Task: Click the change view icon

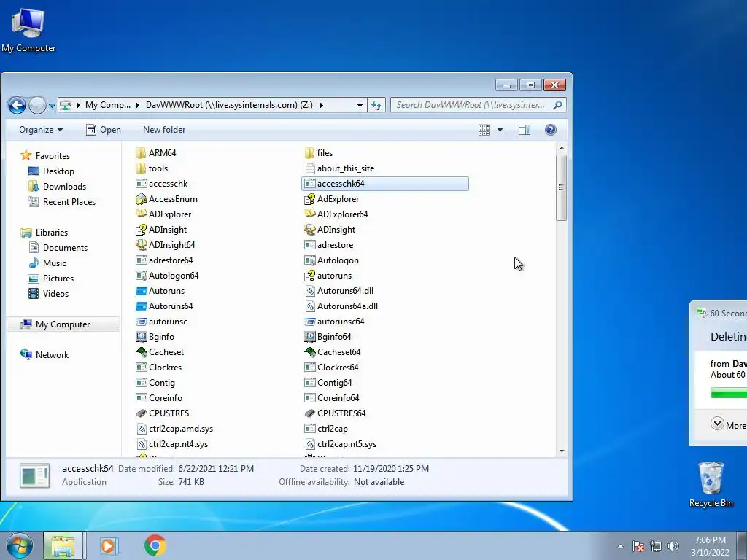Action: click(x=484, y=130)
